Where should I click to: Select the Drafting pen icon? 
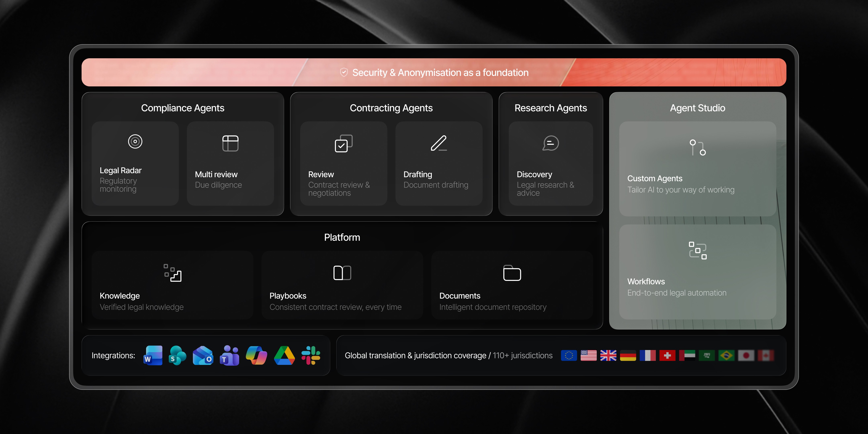[439, 143]
